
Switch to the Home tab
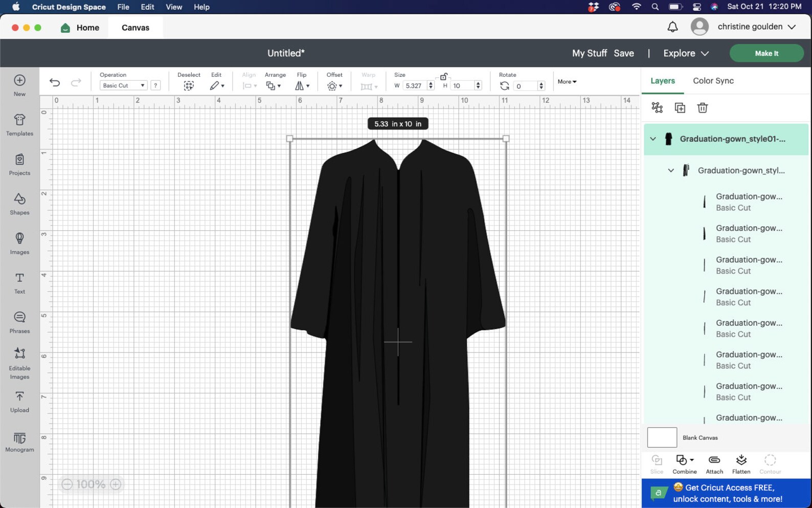tap(80, 28)
